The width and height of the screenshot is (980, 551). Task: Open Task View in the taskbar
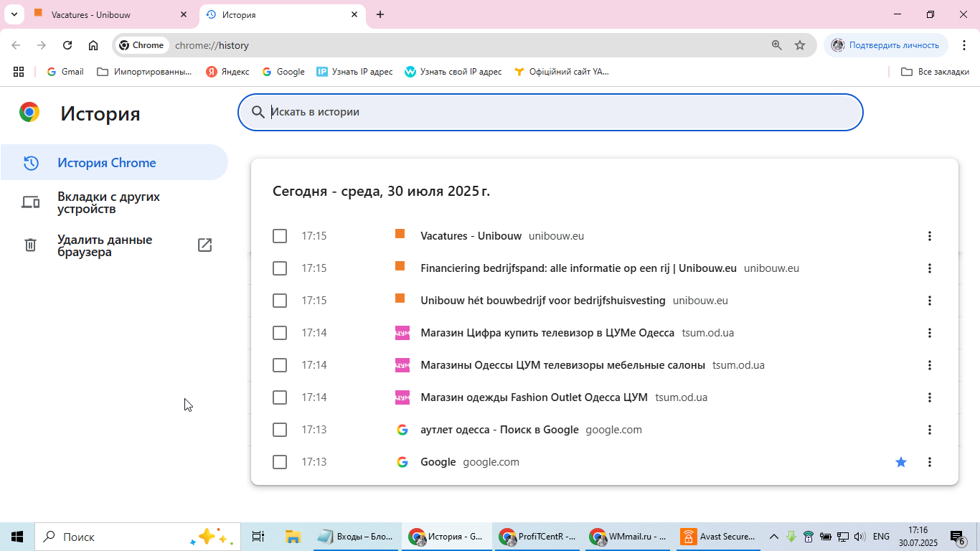(x=258, y=537)
